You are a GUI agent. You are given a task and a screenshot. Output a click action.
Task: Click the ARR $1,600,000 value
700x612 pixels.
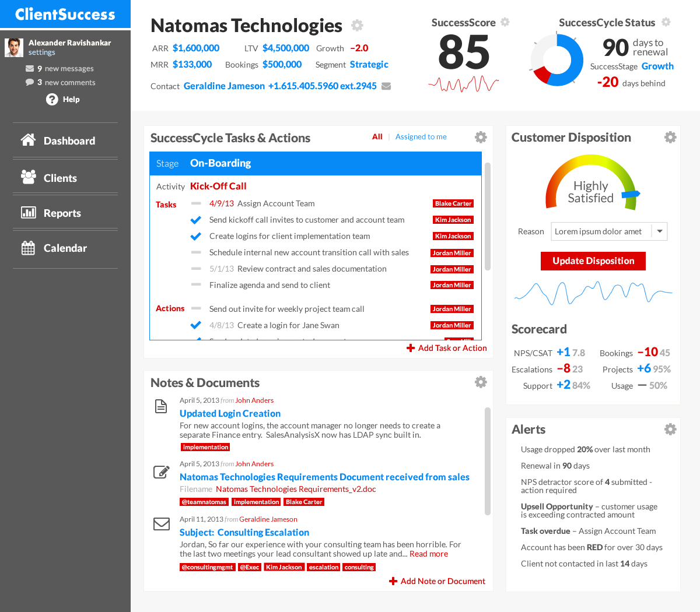pos(196,48)
